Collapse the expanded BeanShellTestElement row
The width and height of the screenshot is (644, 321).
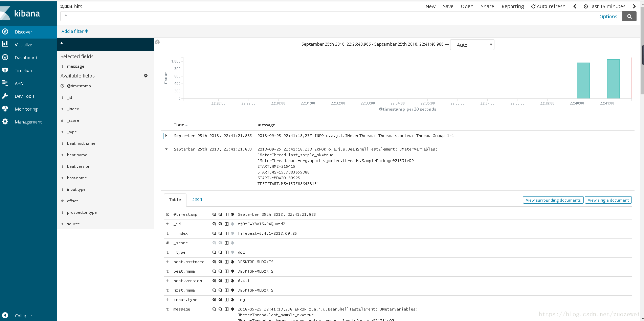click(x=166, y=149)
